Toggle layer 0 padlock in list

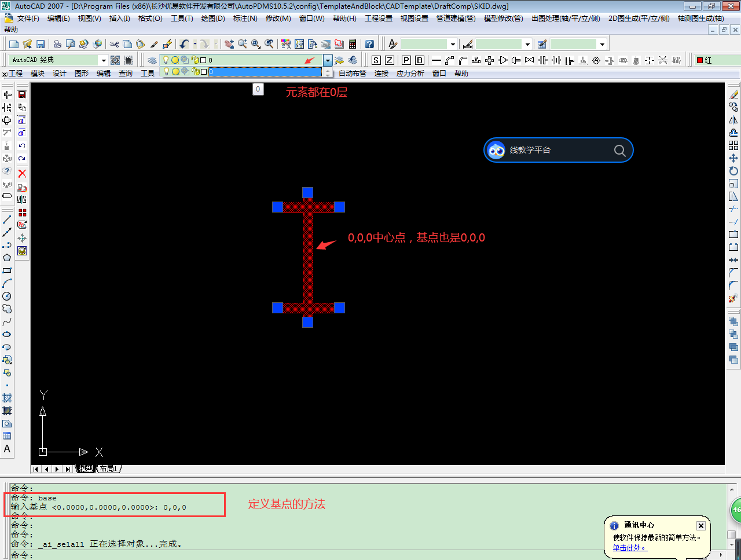pos(195,72)
